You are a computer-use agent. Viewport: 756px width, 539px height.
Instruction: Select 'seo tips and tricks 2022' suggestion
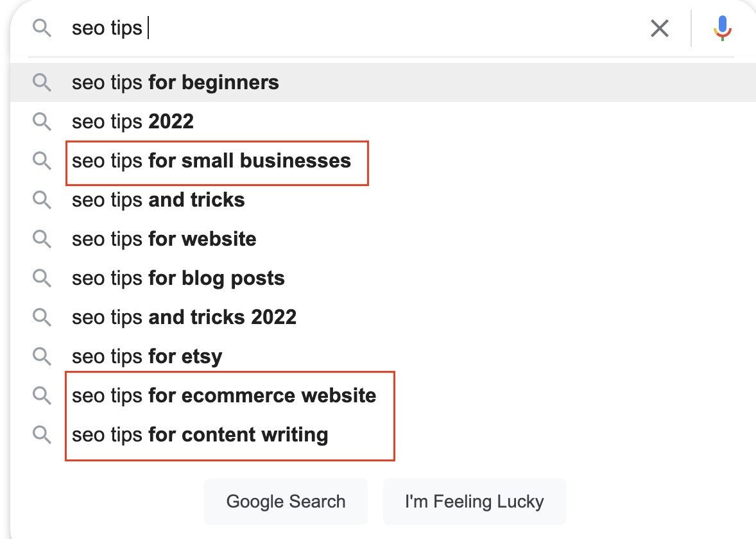point(185,317)
